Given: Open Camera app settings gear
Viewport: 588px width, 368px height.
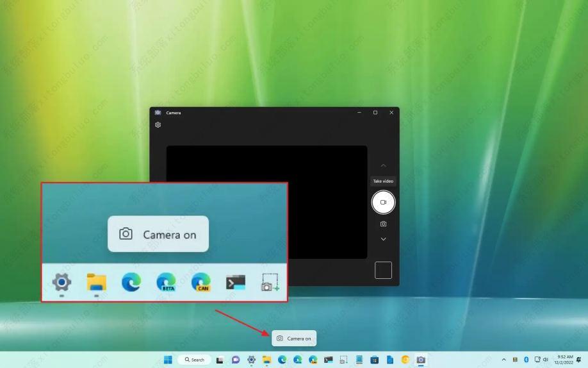Looking at the screenshot, I should 158,125.
